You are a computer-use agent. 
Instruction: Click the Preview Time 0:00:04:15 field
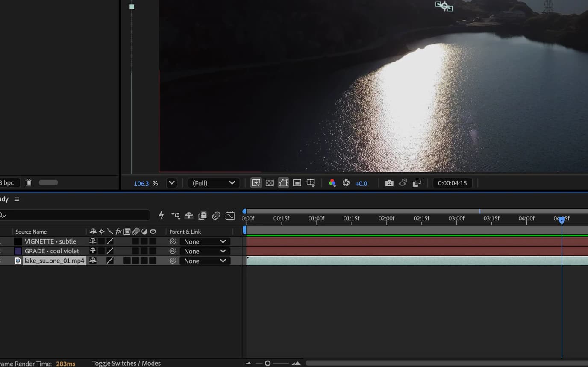point(452,183)
